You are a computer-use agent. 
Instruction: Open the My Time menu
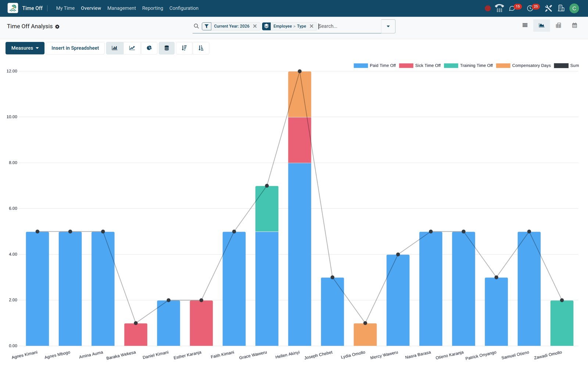pyautogui.click(x=65, y=8)
